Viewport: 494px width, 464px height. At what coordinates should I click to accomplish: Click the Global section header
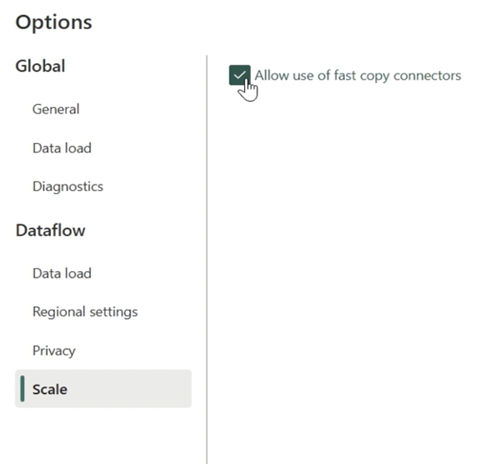tap(40, 66)
